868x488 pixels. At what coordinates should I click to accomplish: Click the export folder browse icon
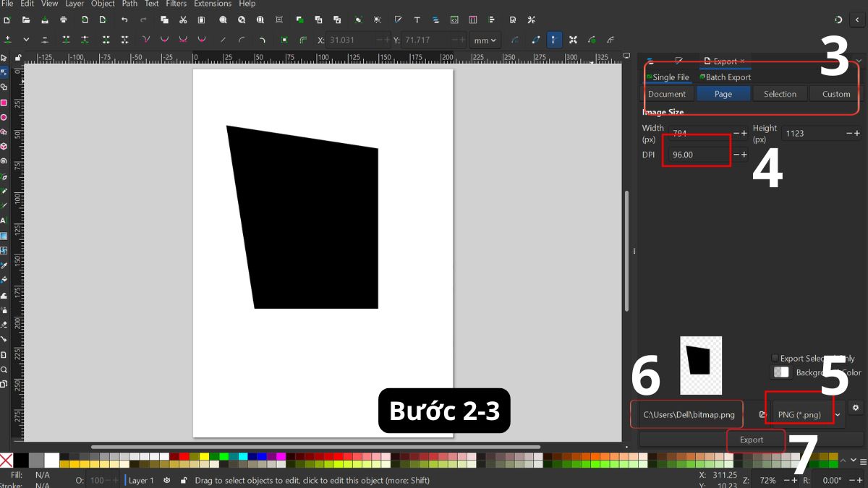pyautogui.click(x=762, y=413)
